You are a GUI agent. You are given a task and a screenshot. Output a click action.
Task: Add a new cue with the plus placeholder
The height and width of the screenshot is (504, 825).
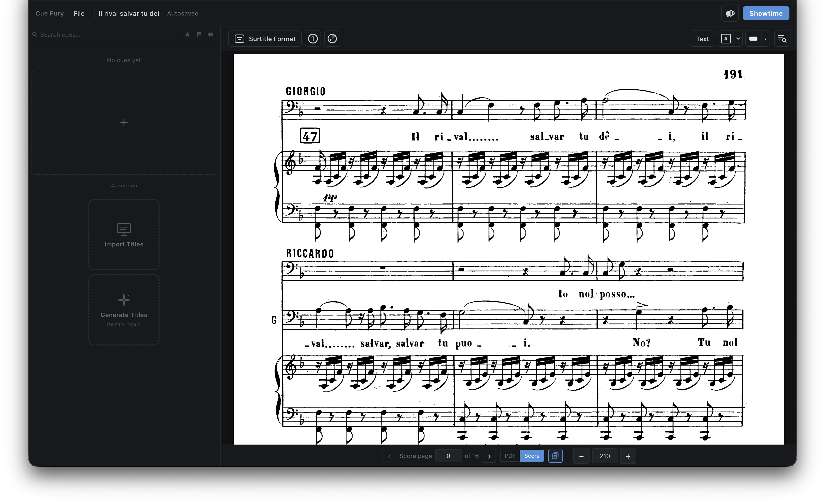pyautogui.click(x=124, y=122)
